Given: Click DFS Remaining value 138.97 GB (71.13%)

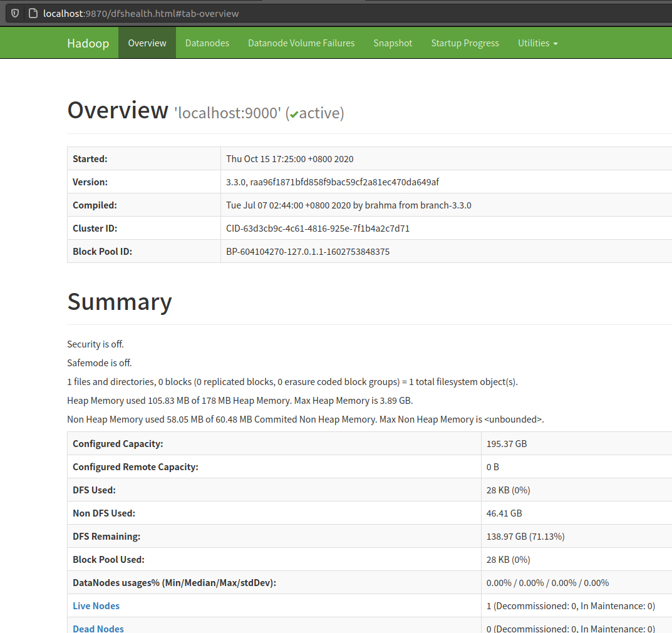Looking at the screenshot, I should pyautogui.click(x=525, y=537).
